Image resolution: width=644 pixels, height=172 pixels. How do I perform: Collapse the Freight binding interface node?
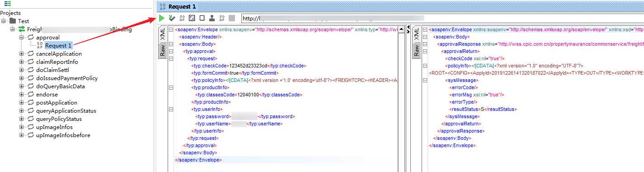(x=13, y=29)
